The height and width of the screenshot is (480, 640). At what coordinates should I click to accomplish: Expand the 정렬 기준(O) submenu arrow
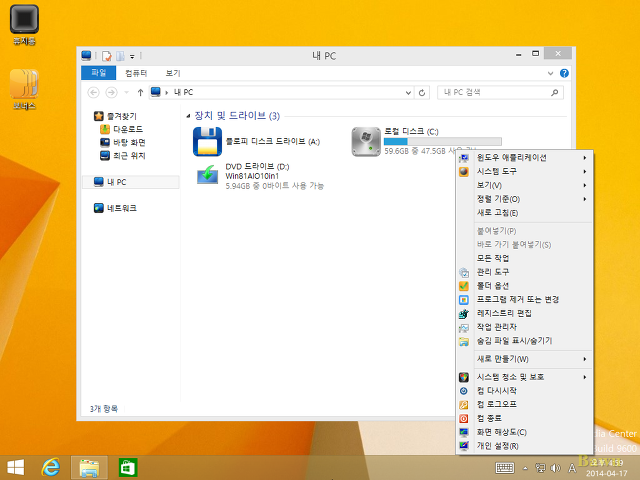point(585,199)
